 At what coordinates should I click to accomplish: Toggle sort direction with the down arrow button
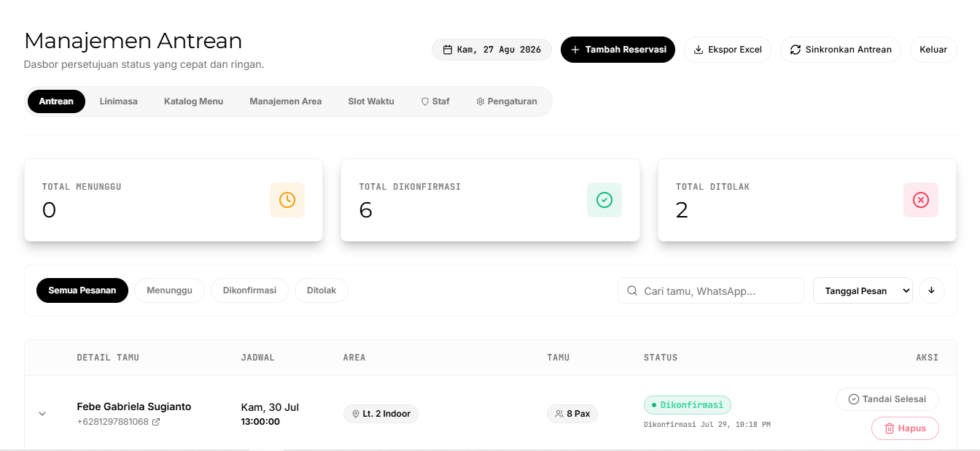pyautogui.click(x=932, y=290)
